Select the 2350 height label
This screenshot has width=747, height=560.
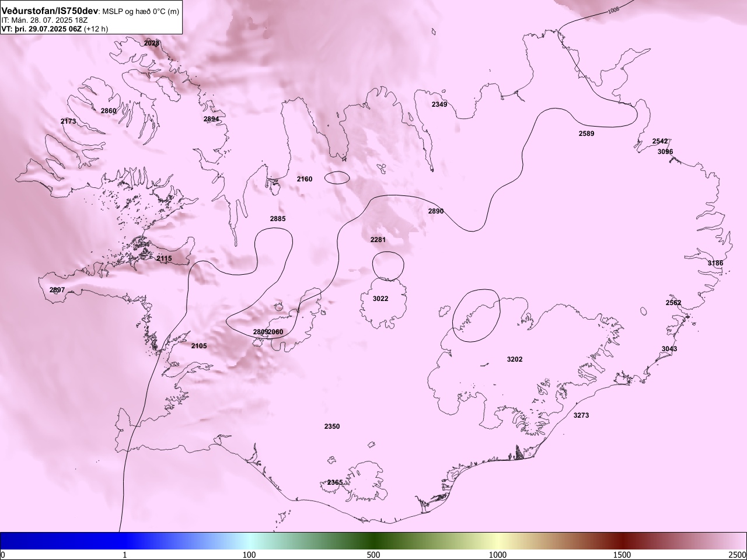(x=332, y=426)
